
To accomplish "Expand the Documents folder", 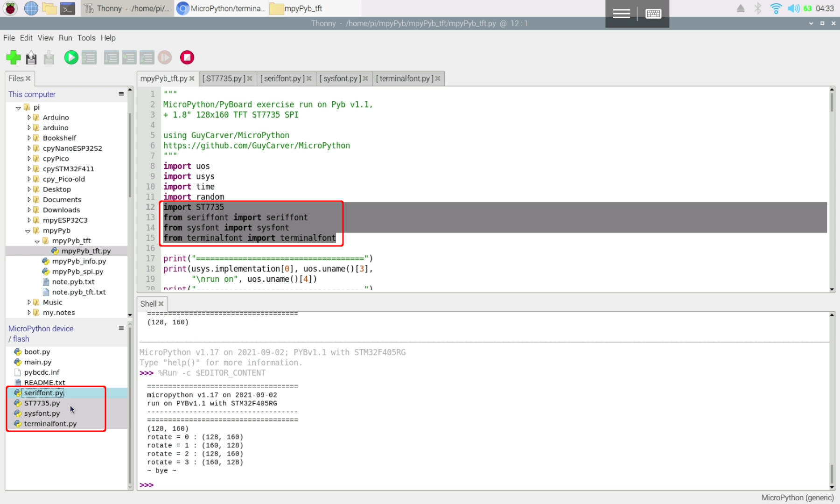I will click(x=28, y=199).
